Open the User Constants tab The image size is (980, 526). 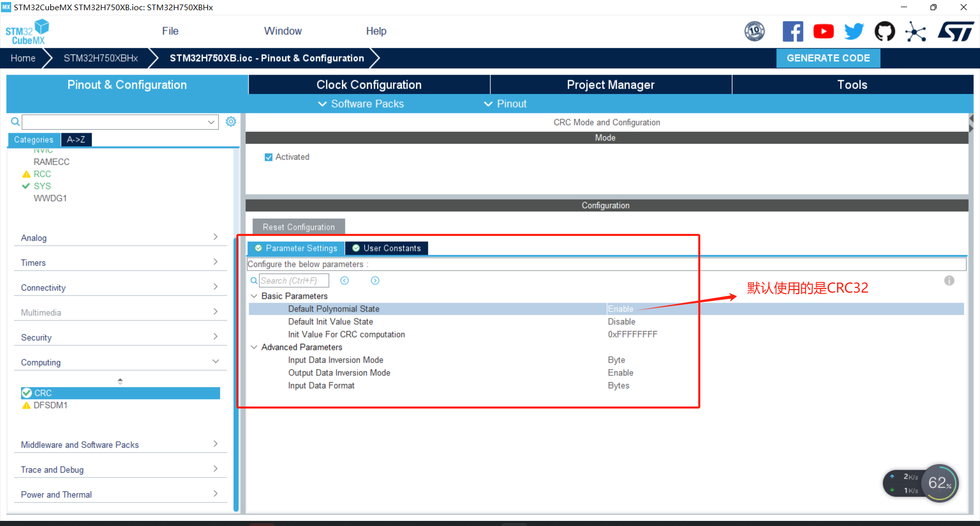[387, 248]
